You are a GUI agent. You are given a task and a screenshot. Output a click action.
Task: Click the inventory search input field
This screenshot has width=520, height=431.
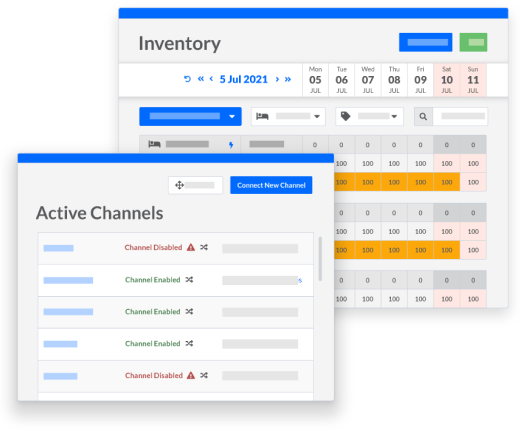(460, 117)
